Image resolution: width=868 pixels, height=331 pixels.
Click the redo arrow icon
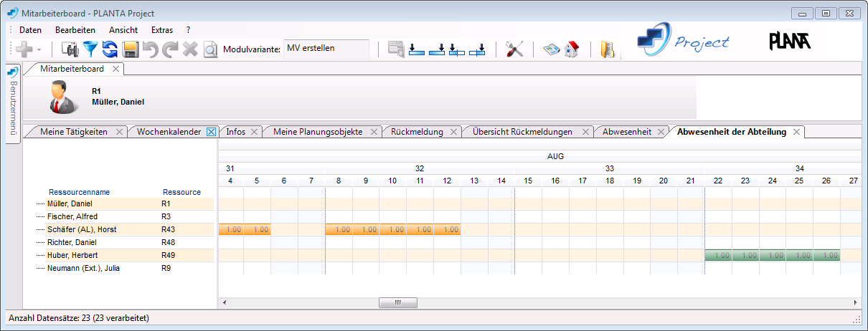click(170, 49)
